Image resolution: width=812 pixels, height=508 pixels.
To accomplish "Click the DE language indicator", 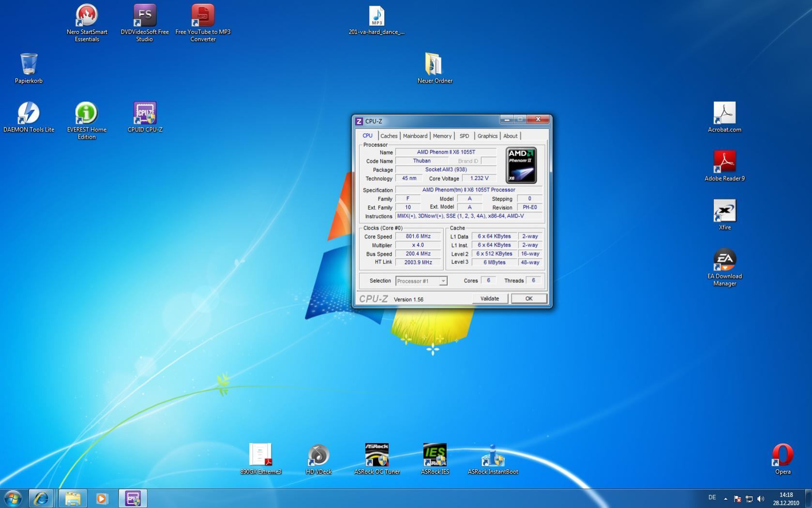I will pos(712,497).
